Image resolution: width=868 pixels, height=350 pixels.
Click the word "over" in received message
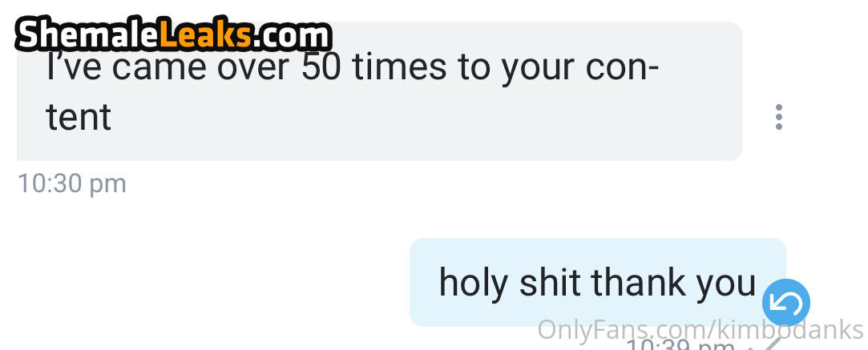coord(253,67)
